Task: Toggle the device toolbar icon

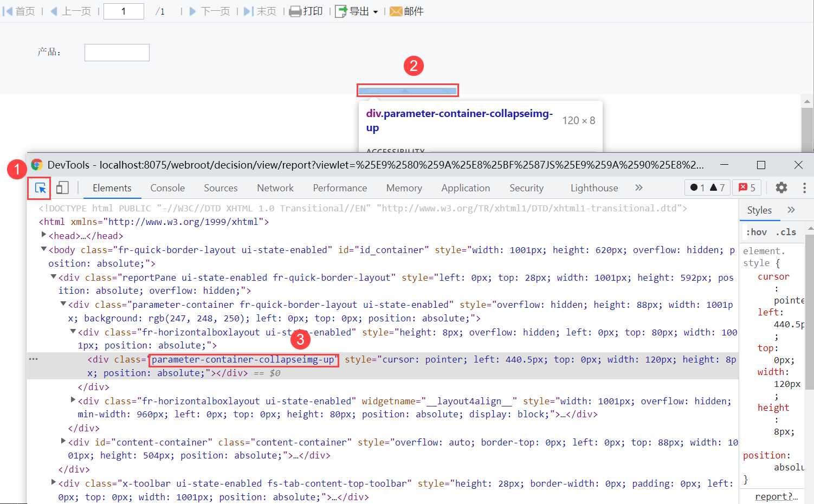Action: click(62, 188)
